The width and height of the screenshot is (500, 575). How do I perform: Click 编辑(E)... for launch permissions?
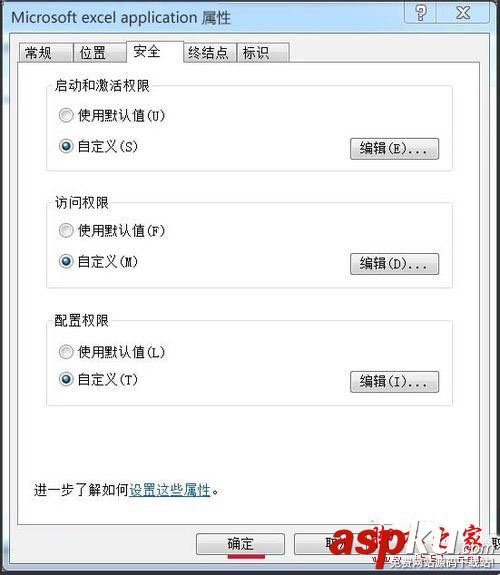[x=394, y=149]
